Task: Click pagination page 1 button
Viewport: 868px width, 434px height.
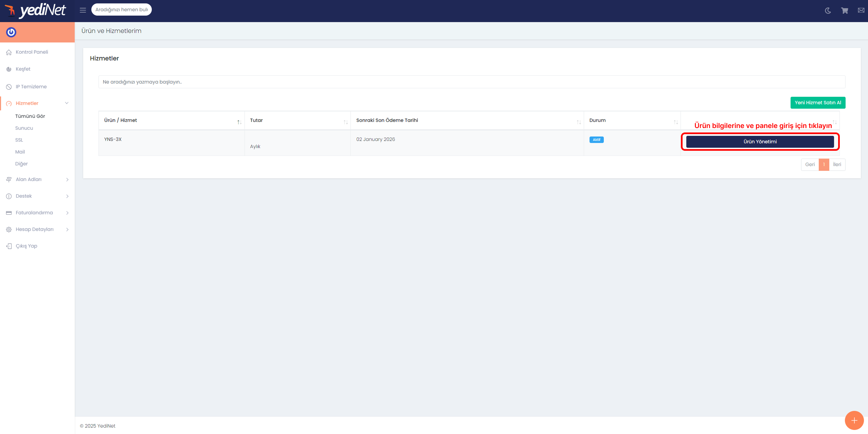Action: (824, 165)
